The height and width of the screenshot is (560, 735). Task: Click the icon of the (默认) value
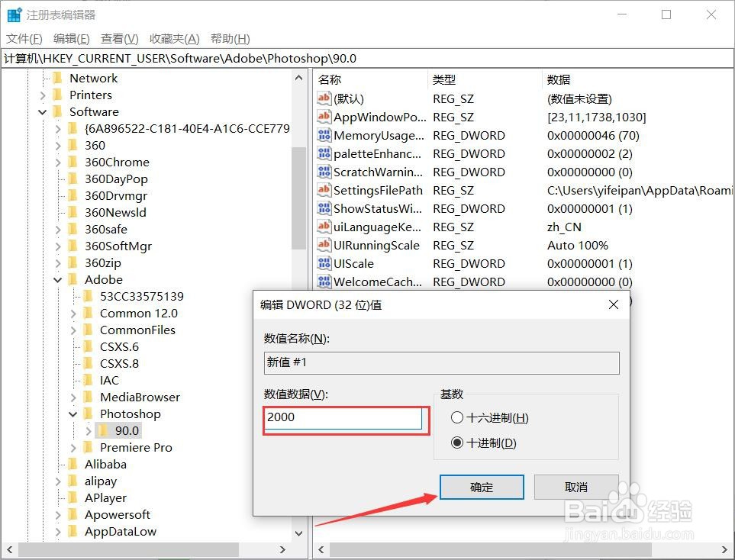click(324, 98)
